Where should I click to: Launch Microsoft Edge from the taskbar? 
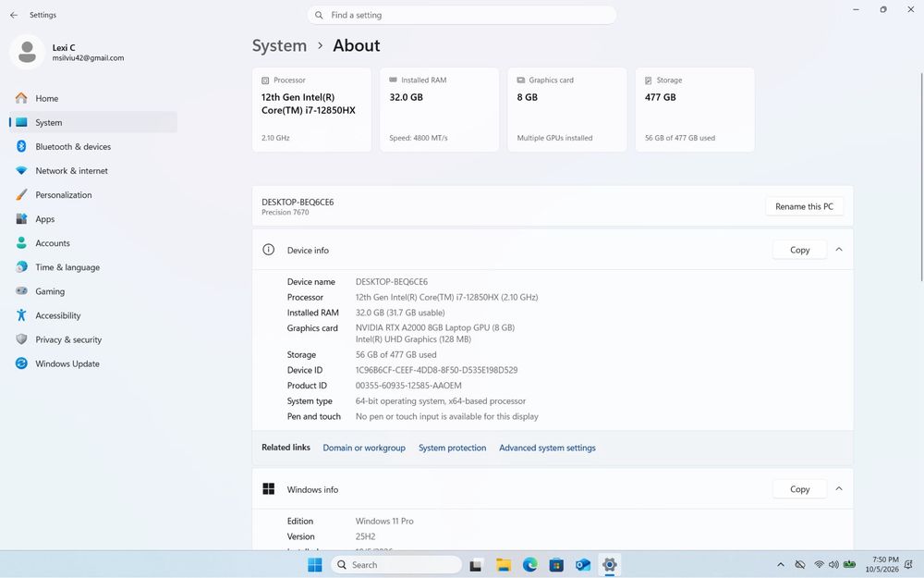click(529, 564)
